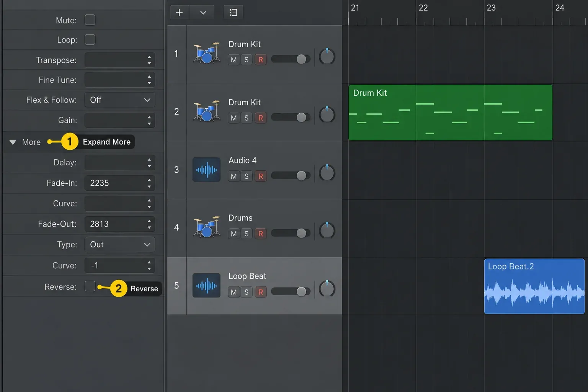
Task: Click track 2 Drum Kit instrument icon
Action: 207,111
